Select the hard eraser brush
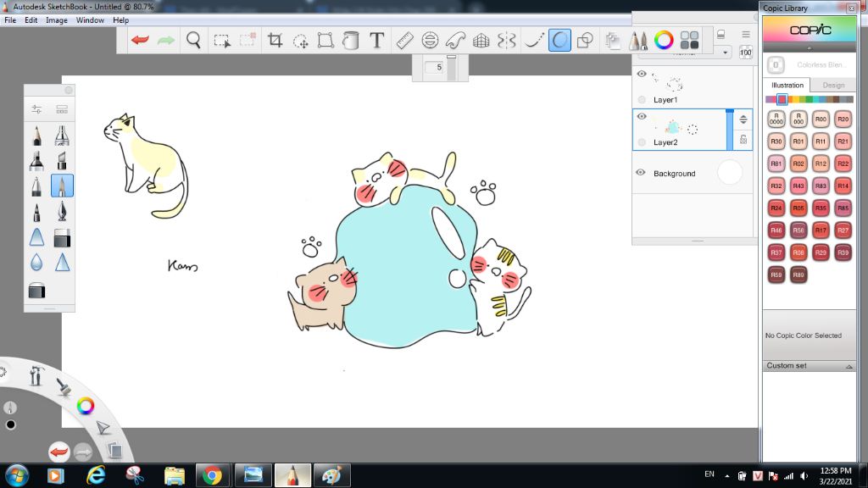This screenshot has width=868, height=488. pos(62,237)
